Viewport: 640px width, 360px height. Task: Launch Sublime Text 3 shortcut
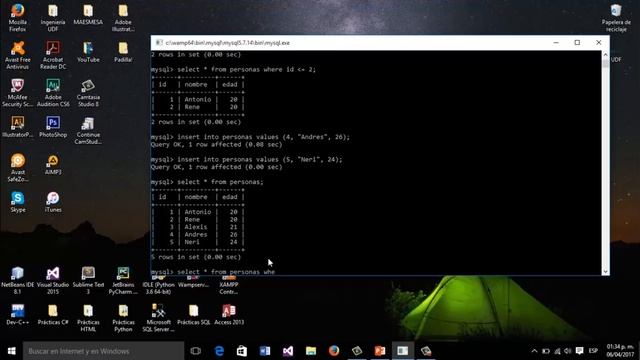[88, 280]
